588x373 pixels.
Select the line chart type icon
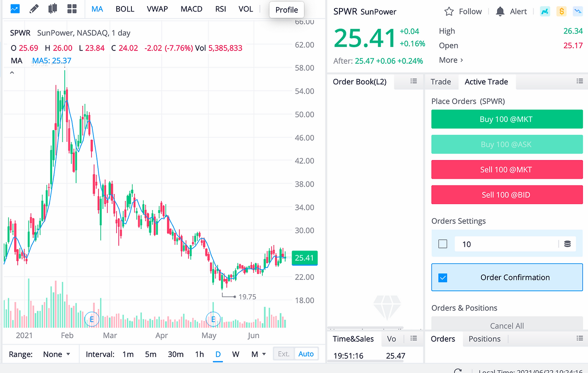click(x=15, y=9)
